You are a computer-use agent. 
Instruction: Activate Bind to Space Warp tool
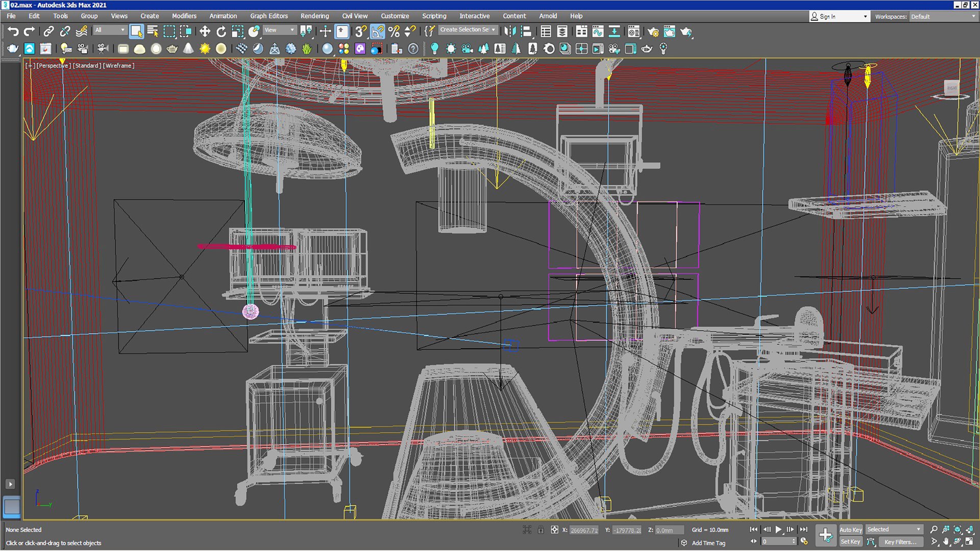(81, 32)
